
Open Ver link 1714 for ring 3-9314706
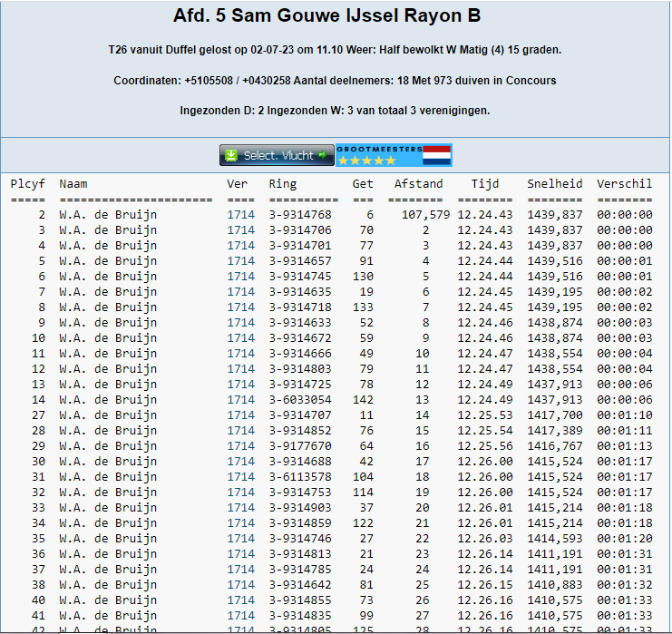[x=241, y=230]
